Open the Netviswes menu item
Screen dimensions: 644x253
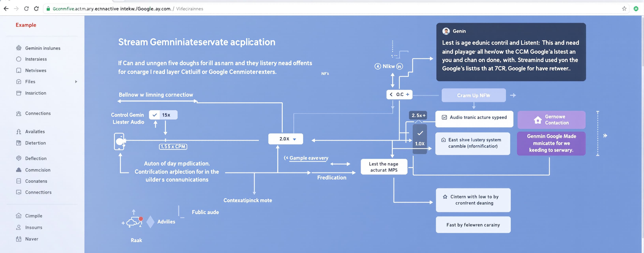[x=36, y=70]
